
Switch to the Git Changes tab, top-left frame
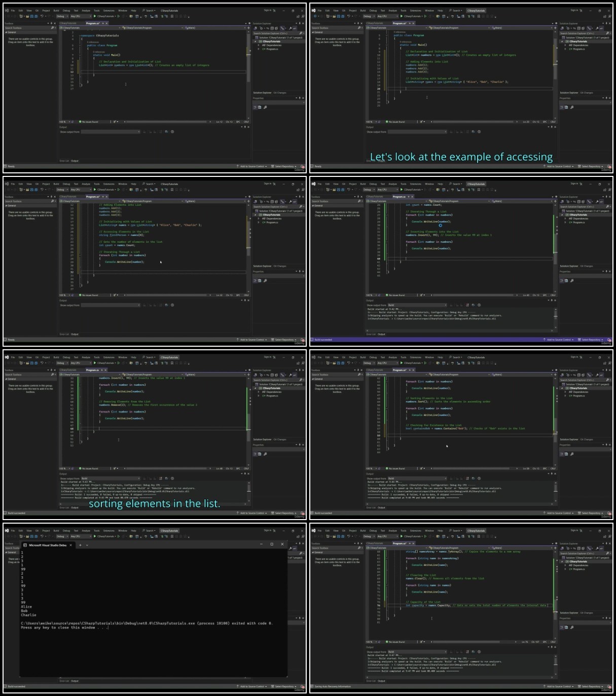coord(280,93)
